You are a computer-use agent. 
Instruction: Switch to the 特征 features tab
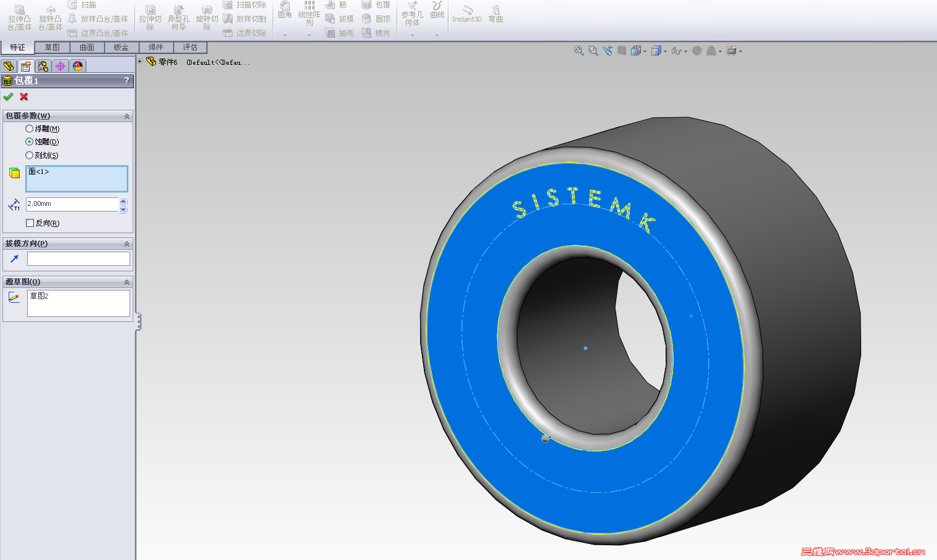pyautogui.click(x=17, y=47)
